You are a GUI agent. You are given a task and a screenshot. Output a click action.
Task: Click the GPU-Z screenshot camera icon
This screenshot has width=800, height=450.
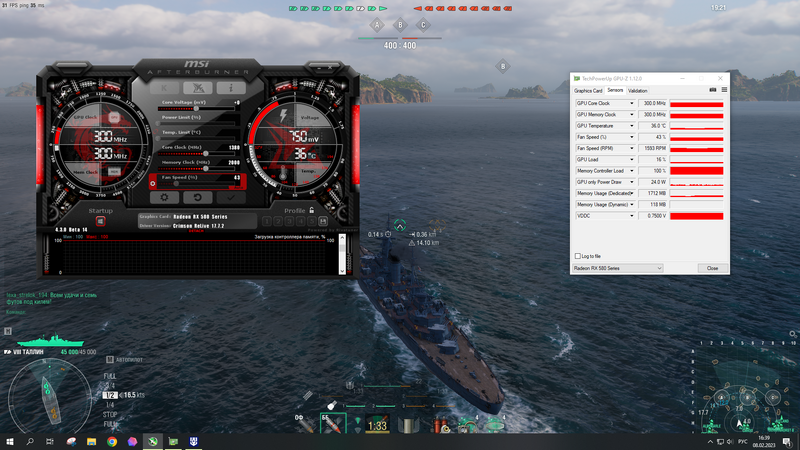pos(713,90)
